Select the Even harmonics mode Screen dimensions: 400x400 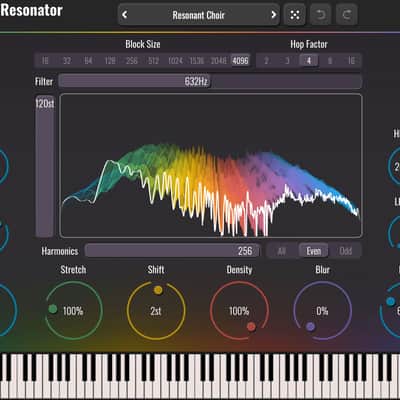[313, 251]
